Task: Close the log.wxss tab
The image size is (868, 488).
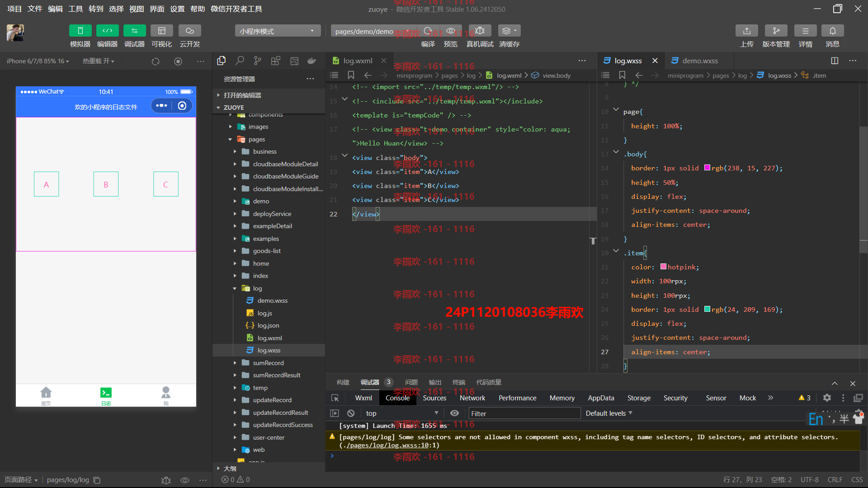Action: 655,61
